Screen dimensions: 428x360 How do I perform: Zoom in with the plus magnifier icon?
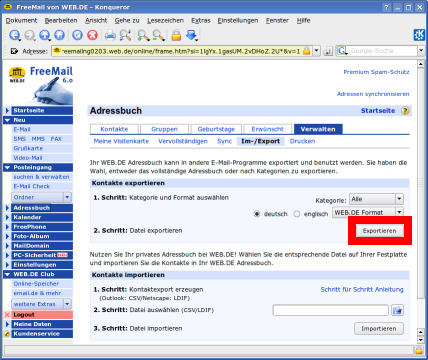tap(143, 35)
